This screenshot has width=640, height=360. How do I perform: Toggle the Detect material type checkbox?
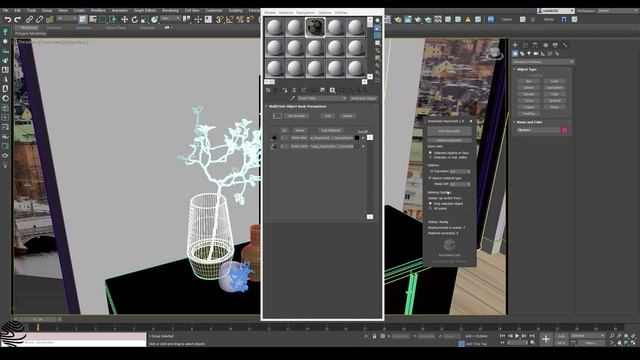[x=430, y=178]
